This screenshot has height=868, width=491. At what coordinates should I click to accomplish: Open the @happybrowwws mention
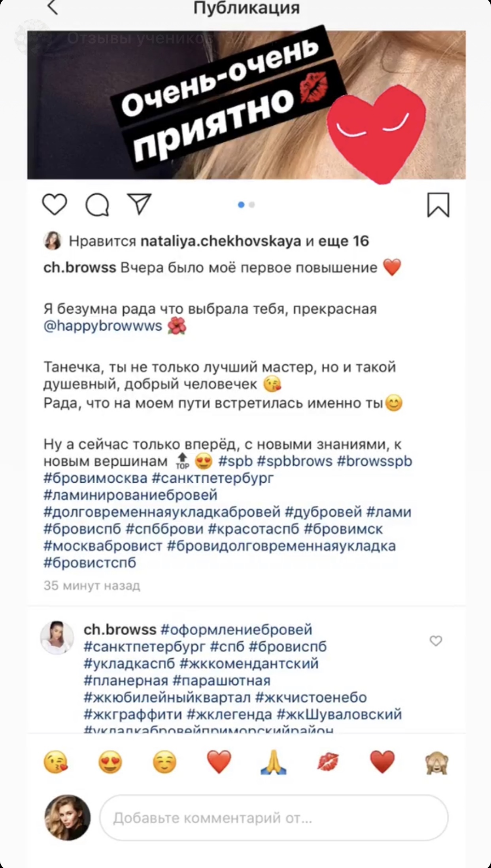(103, 326)
